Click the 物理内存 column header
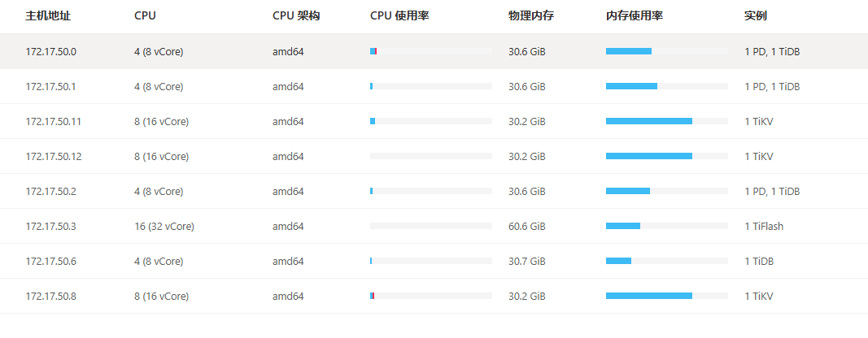The height and width of the screenshot is (338, 868). pos(529,15)
